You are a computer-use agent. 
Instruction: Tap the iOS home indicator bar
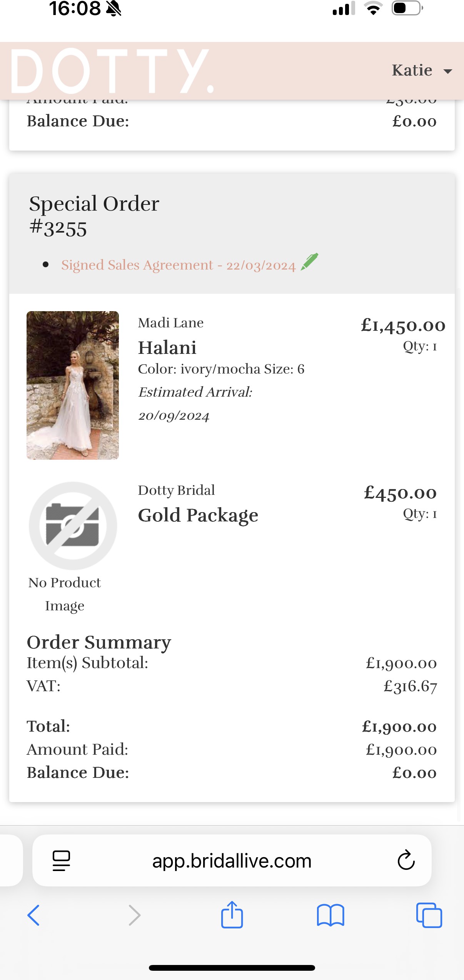click(x=232, y=968)
